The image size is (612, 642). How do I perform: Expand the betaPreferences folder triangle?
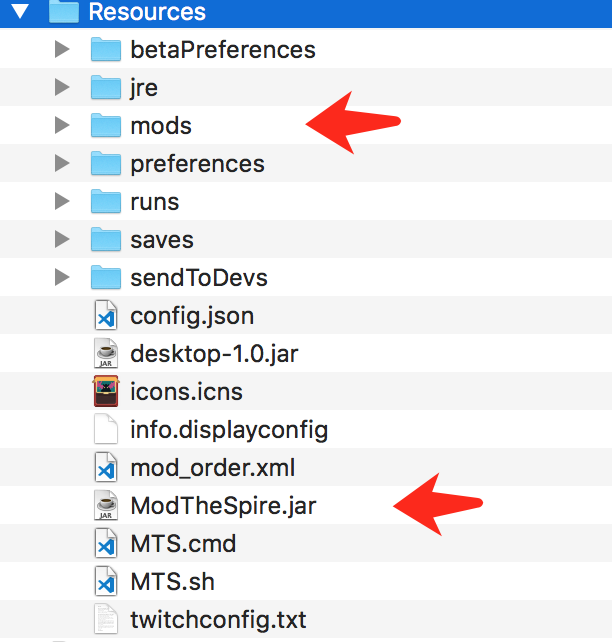coord(61,49)
